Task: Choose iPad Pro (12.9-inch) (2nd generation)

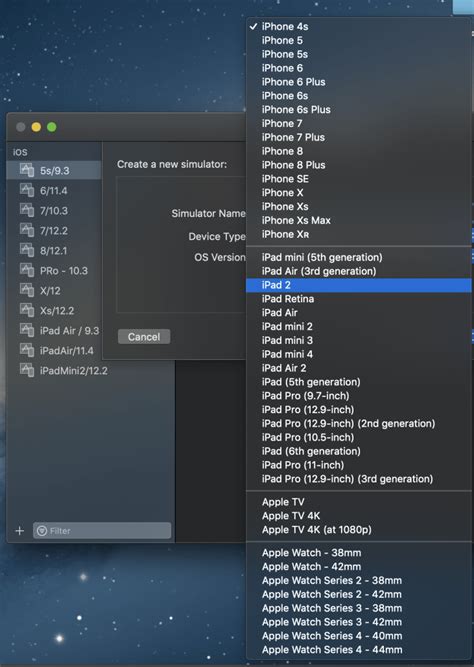Action: tap(359, 423)
